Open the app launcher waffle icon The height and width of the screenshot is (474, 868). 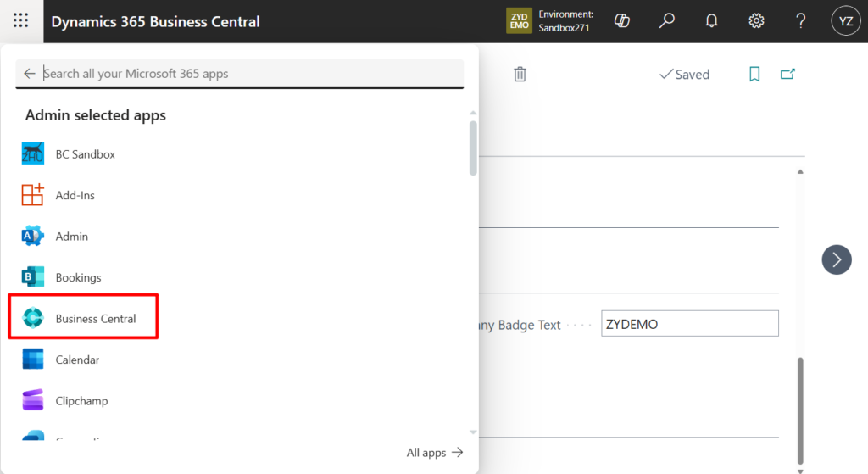point(21,21)
